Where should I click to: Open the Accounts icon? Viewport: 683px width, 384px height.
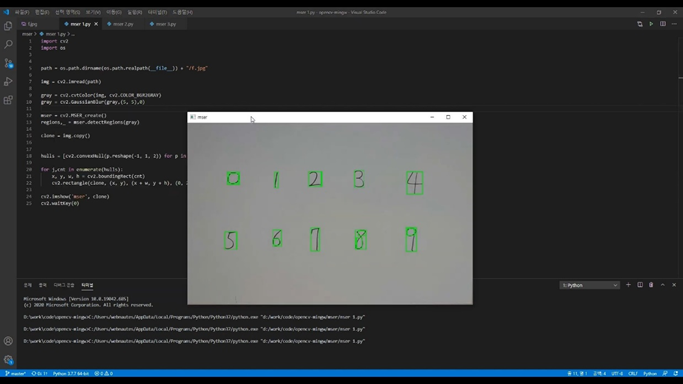pos(8,341)
